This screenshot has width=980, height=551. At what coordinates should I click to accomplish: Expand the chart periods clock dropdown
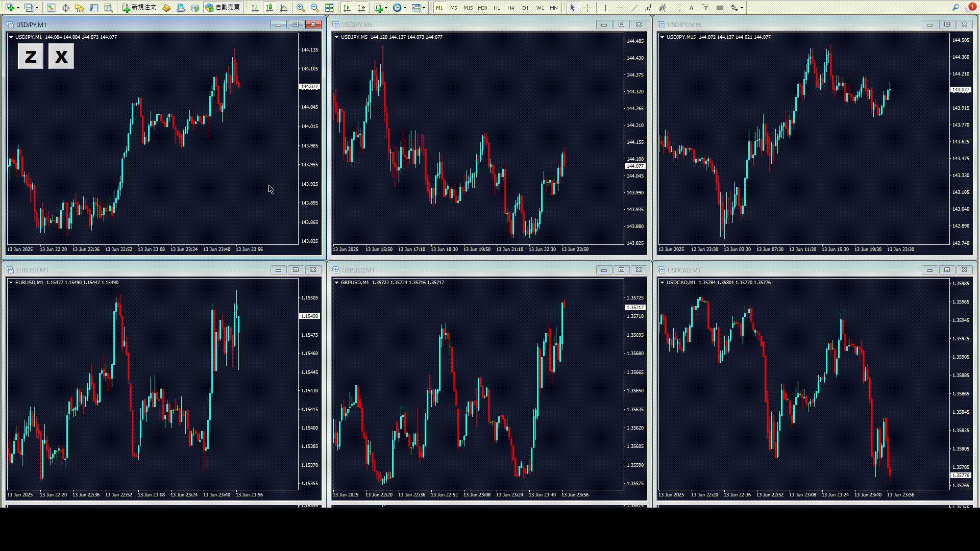405,8
